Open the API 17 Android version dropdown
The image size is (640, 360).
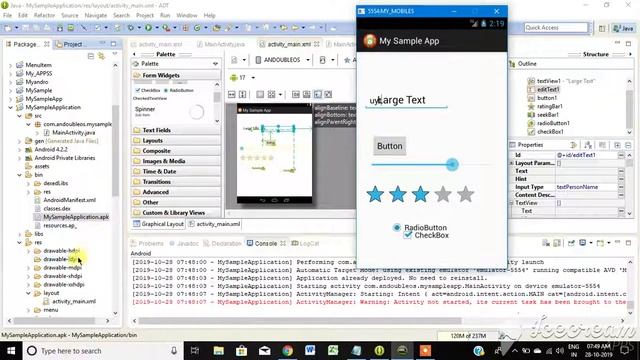click(x=242, y=78)
